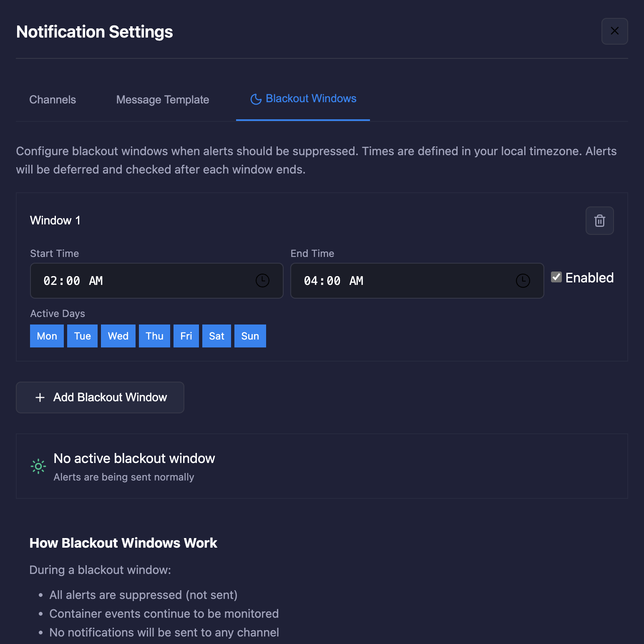Deselect Sun from active days

(250, 336)
